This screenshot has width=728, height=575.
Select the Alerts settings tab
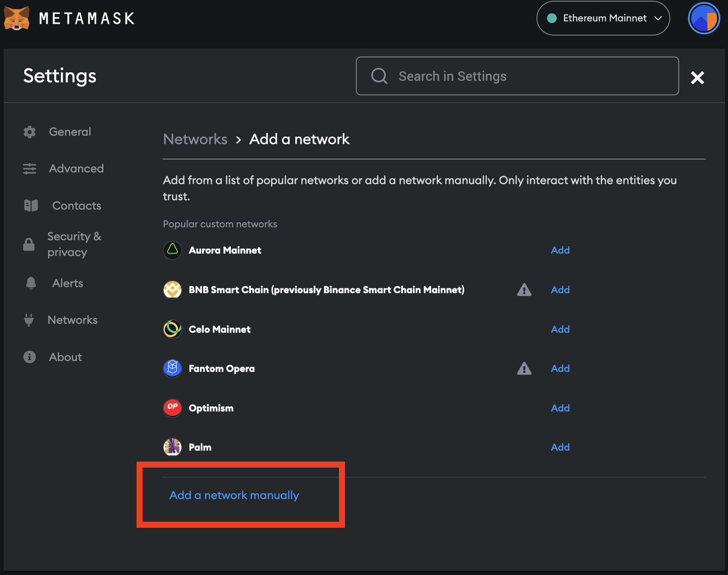coord(67,283)
